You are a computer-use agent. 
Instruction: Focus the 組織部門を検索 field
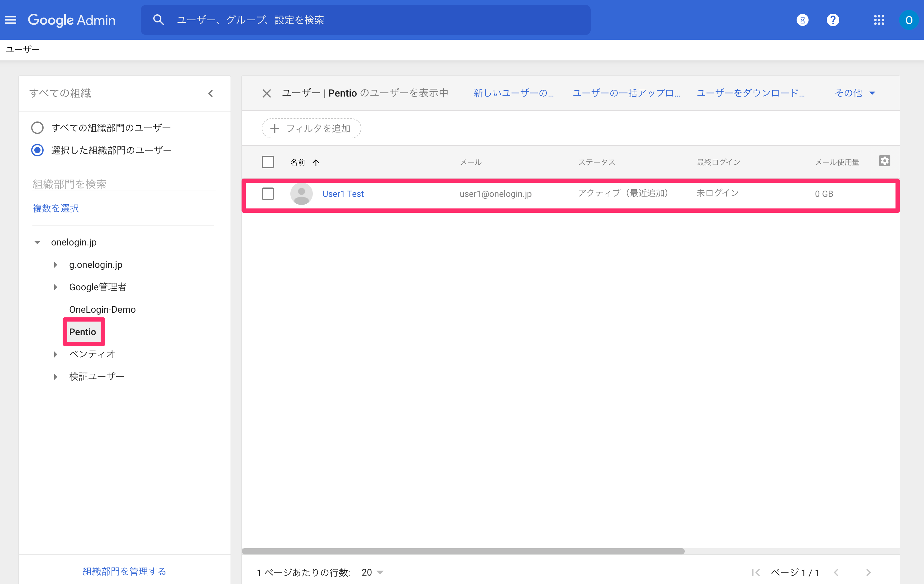(x=124, y=184)
